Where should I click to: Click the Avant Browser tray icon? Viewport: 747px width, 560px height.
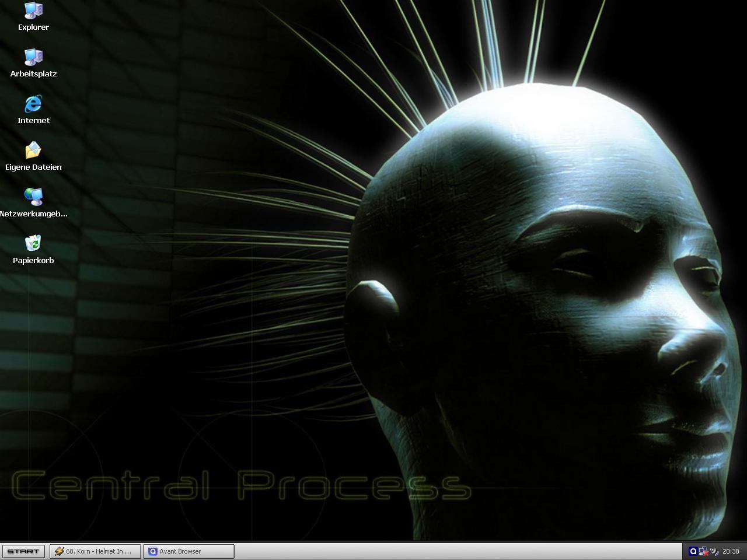pos(693,551)
